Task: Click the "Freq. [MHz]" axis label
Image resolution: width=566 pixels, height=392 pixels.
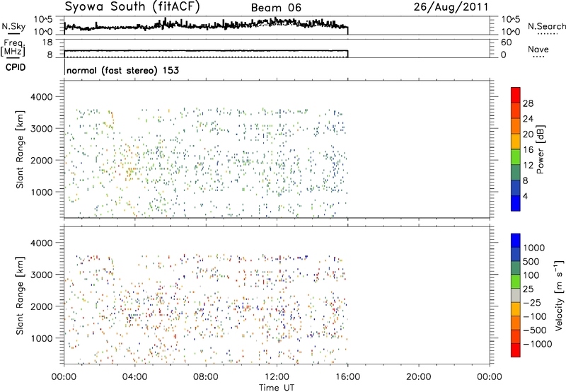Action: (13, 47)
